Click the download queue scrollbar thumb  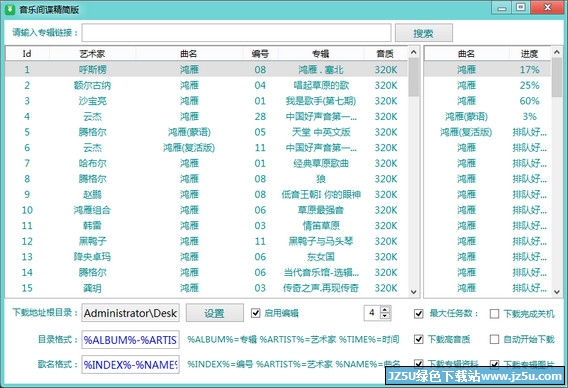coord(557,78)
